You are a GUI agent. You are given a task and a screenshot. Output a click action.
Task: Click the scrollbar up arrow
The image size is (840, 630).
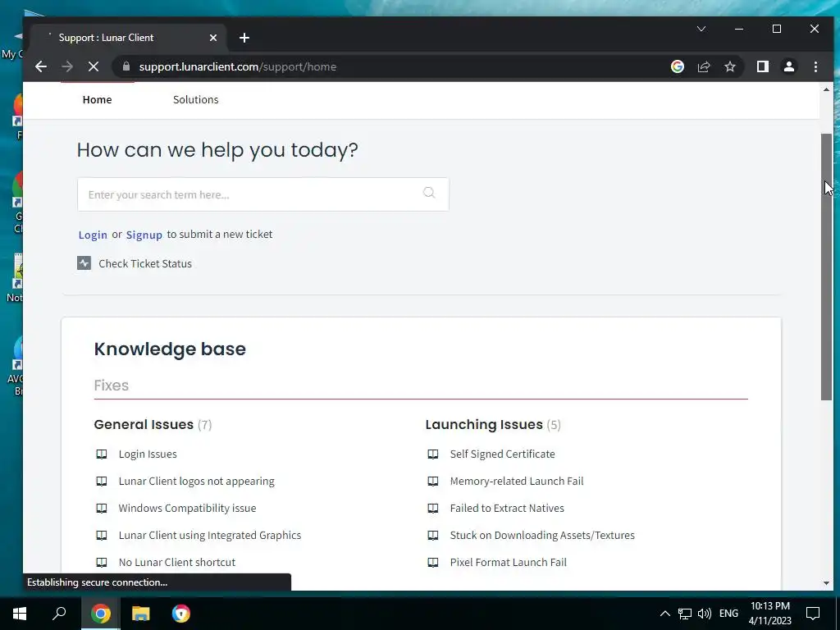tap(826, 89)
